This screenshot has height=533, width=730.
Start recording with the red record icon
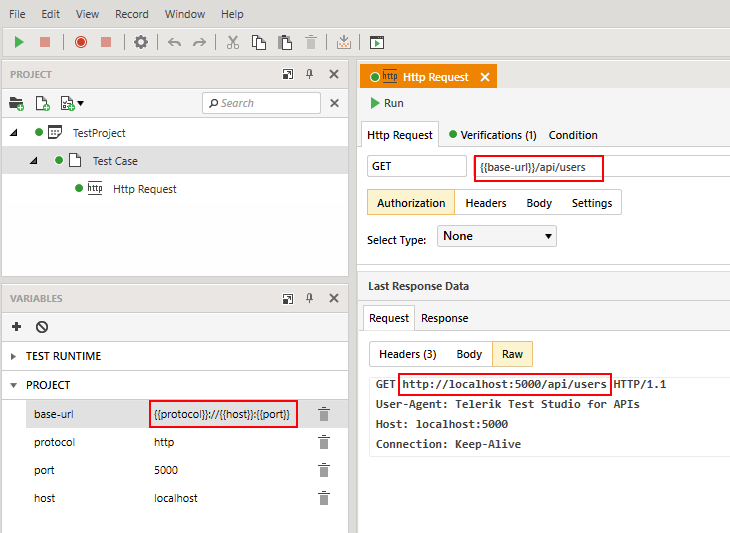[81, 42]
